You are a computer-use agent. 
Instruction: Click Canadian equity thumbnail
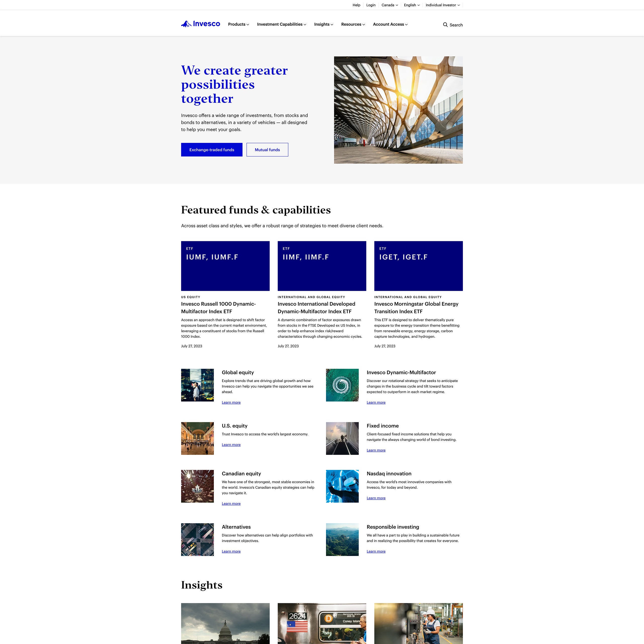point(197,486)
